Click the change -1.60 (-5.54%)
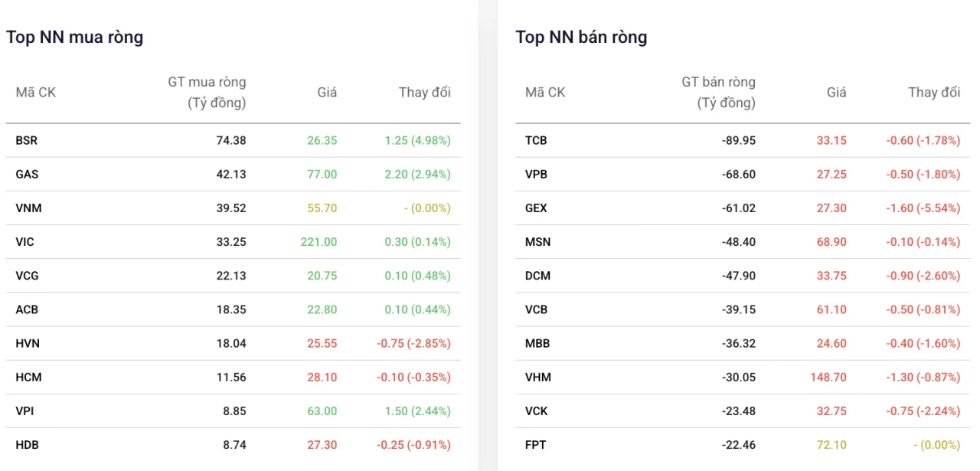The width and height of the screenshot is (980, 471). coord(923,208)
